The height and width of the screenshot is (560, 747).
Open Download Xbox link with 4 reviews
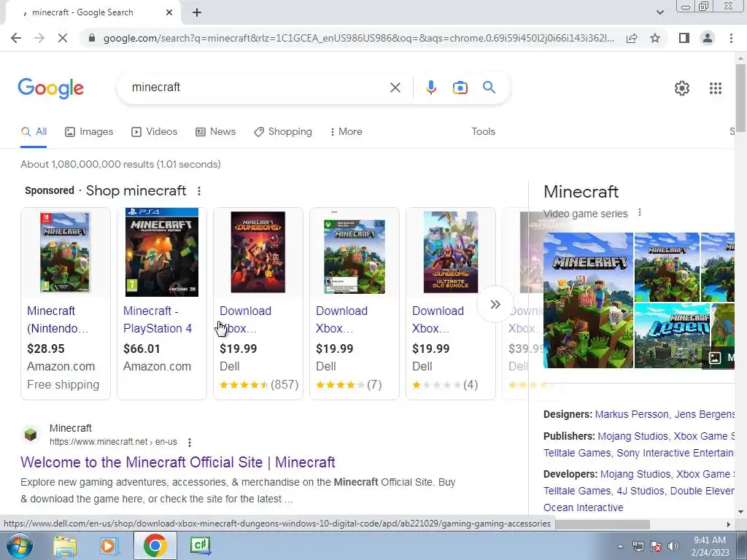[x=438, y=319]
